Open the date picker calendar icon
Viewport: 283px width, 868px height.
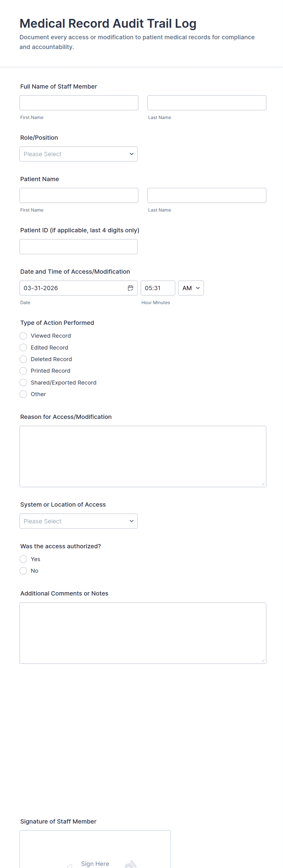coord(130,288)
